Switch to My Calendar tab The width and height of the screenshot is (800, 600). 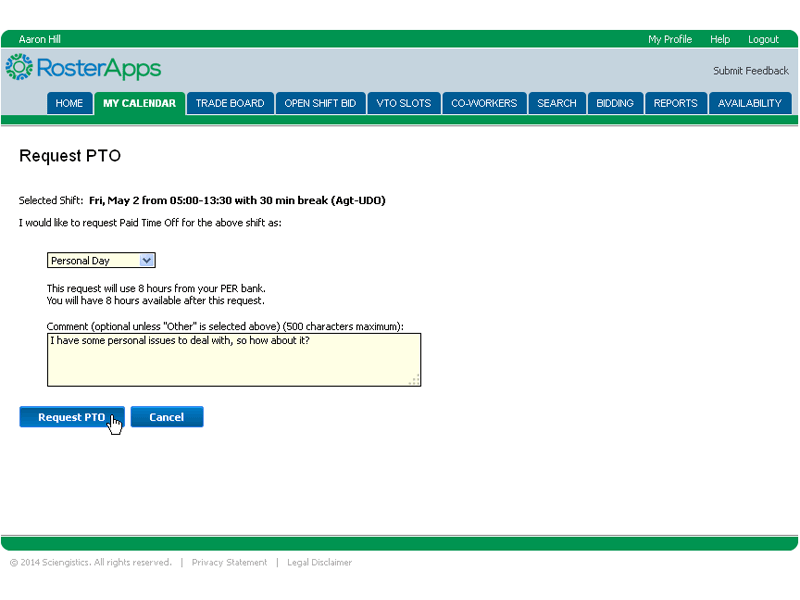pos(139,103)
